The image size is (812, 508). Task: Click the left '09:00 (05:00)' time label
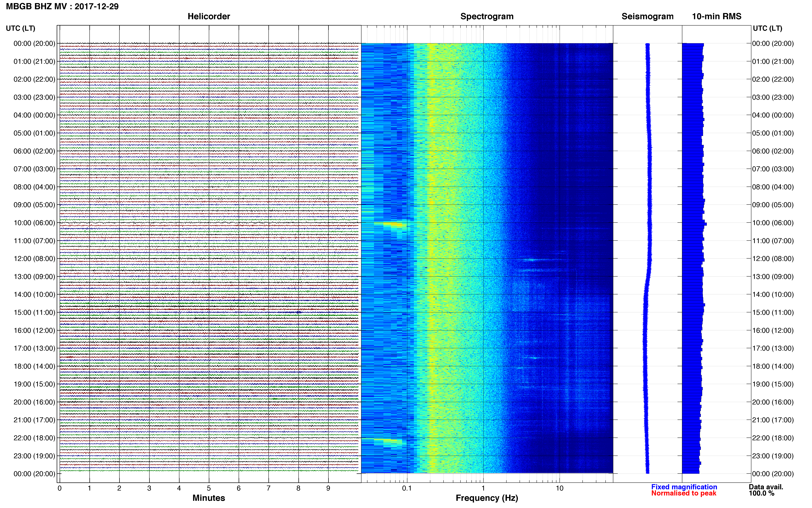[34, 205]
